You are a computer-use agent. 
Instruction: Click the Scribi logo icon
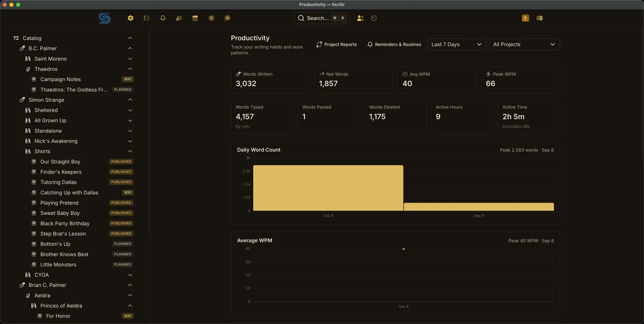point(105,18)
